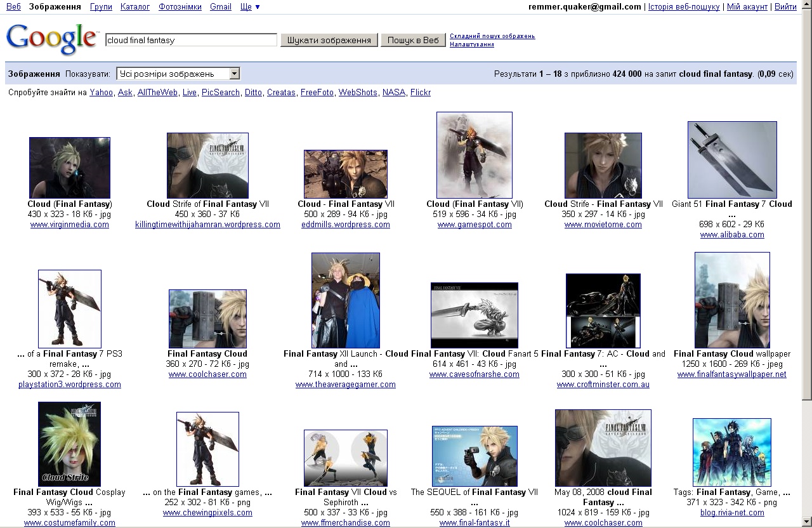Open 'Фотознімки' in top navigation
This screenshot has width=812, height=528.
(x=180, y=6)
